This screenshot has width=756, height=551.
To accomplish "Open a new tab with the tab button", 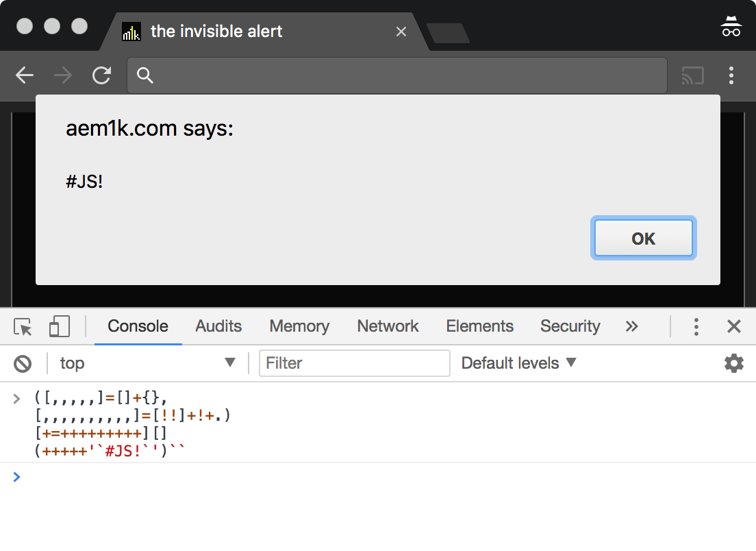I will (448, 33).
